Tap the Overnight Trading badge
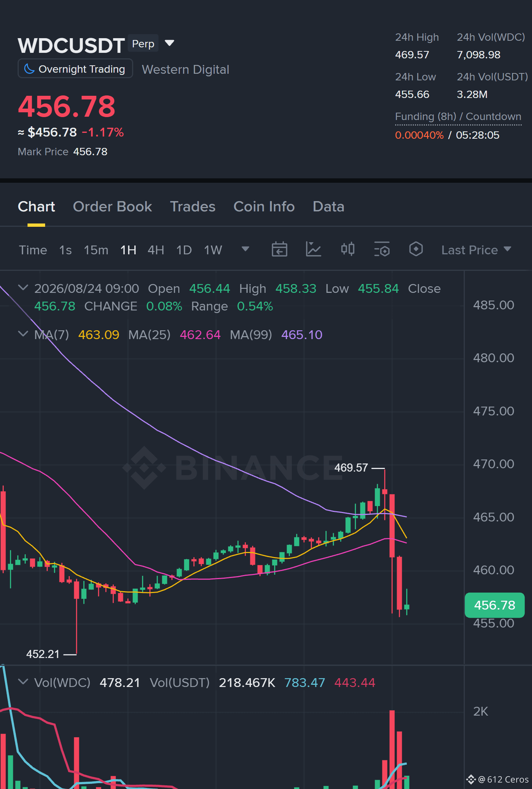 coord(75,69)
